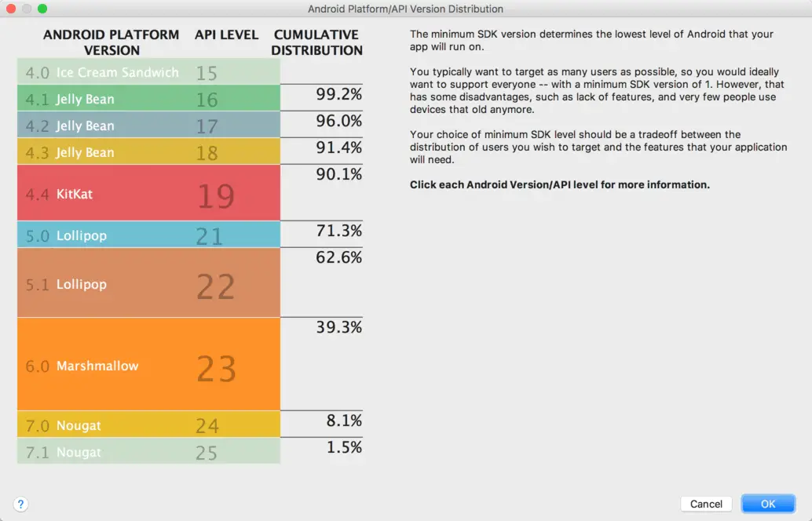Pick the 5.0 Lollipop blue bar
This screenshot has height=521, width=812.
(148, 235)
